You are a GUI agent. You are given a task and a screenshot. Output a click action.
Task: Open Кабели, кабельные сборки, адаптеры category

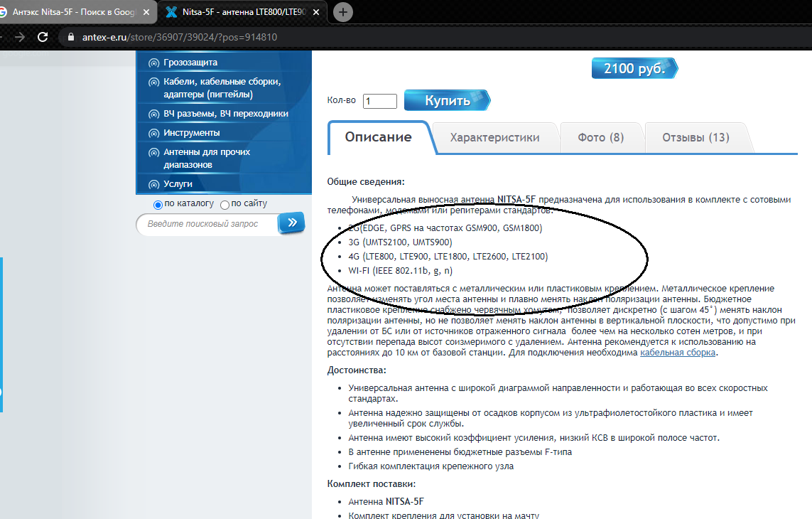(x=224, y=88)
